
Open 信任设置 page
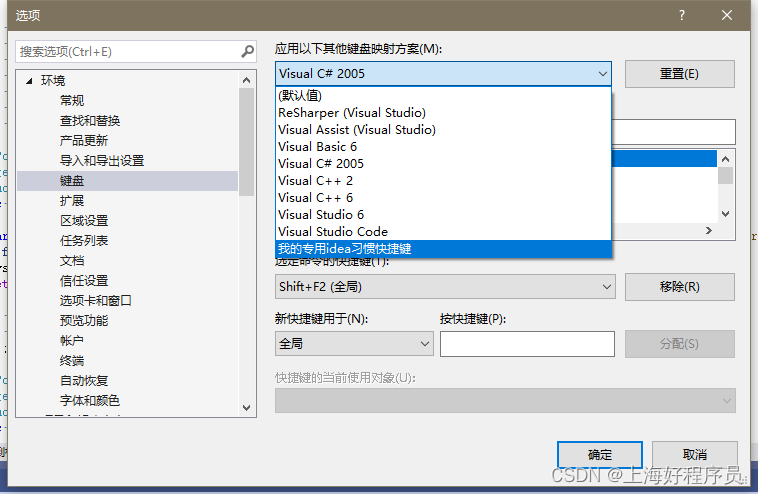[84, 281]
